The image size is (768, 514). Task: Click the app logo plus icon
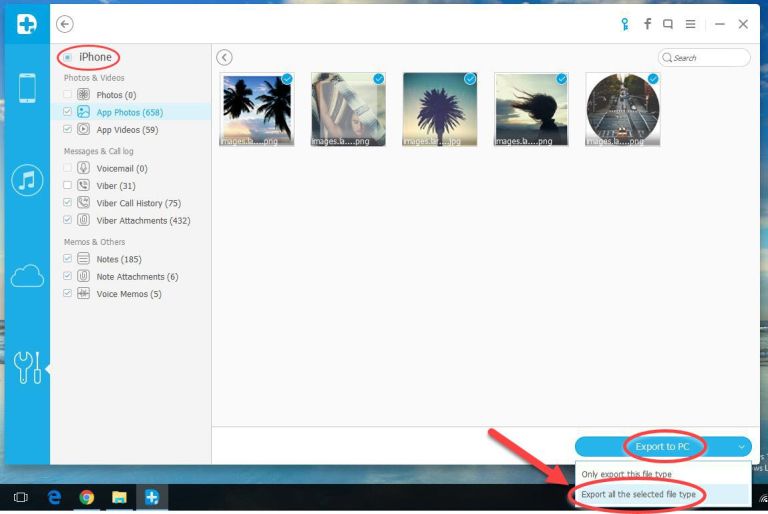pyautogui.click(x=26, y=24)
